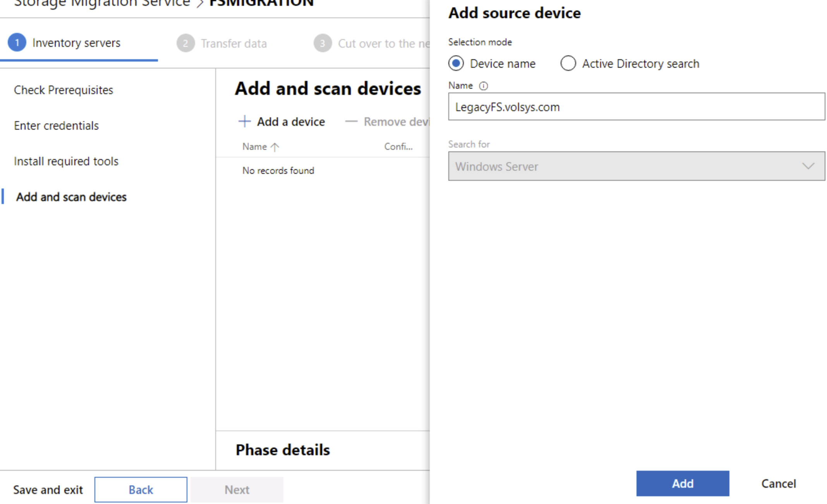
Task: Click the step 1 circle indicator
Action: pyautogui.click(x=17, y=43)
